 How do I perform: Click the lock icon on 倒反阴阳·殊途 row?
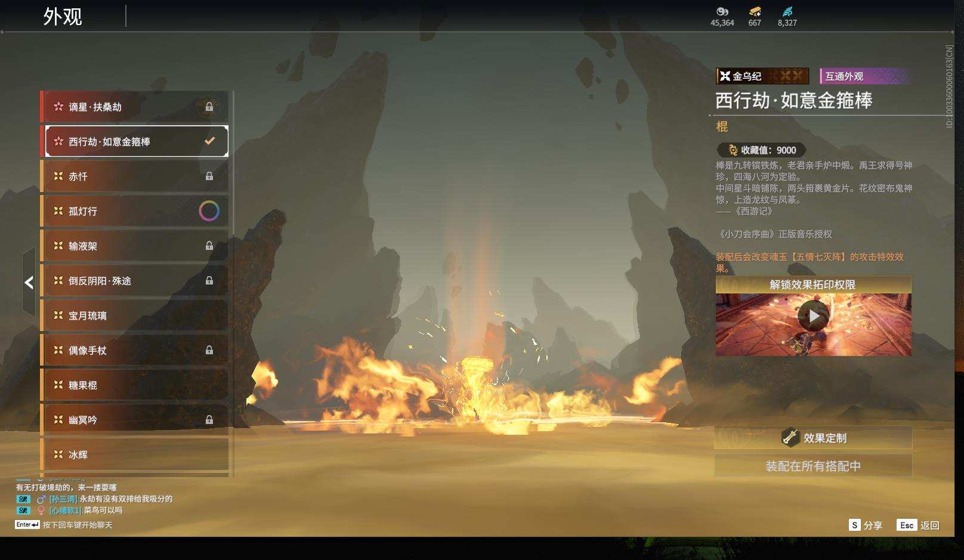[209, 281]
